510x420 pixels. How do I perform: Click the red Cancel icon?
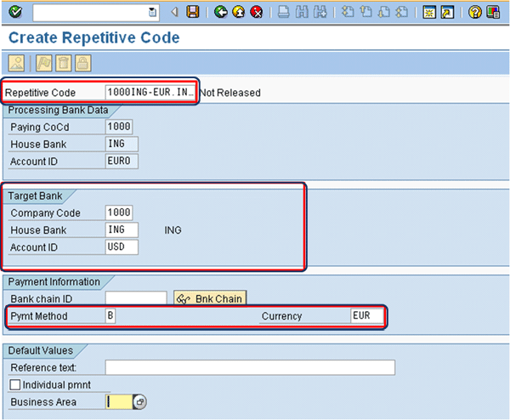(255, 12)
